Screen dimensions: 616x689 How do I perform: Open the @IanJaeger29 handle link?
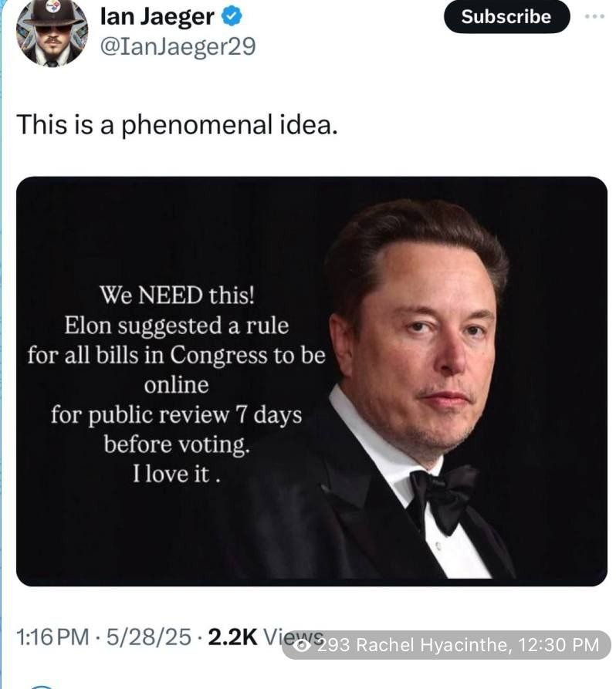(178, 47)
